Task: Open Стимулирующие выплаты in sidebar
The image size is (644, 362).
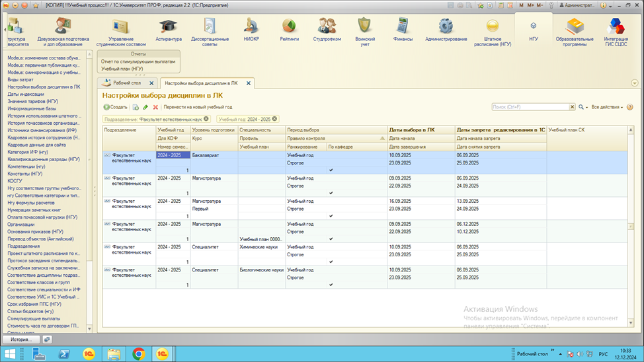Action: pyautogui.click(x=34, y=318)
